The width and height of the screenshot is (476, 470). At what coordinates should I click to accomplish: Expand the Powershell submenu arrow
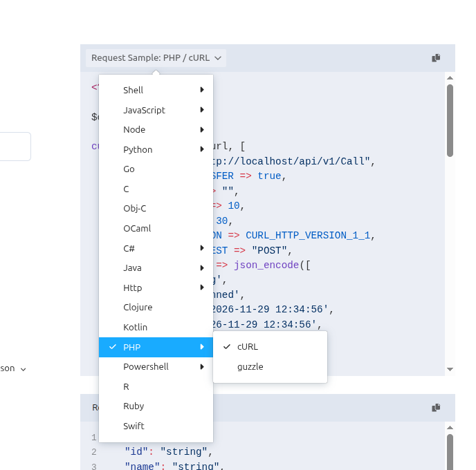(x=202, y=367)
